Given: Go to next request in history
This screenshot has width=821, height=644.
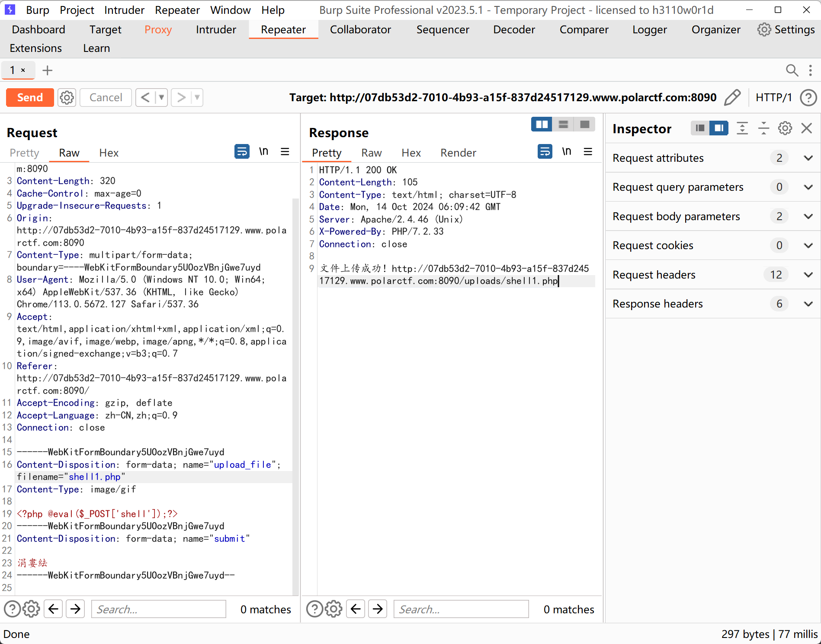Looking at the screenshot, I should point(181,98).
